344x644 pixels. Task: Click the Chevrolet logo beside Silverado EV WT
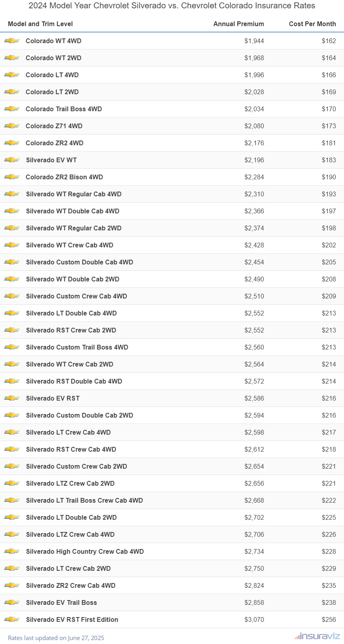pos(12,160)
